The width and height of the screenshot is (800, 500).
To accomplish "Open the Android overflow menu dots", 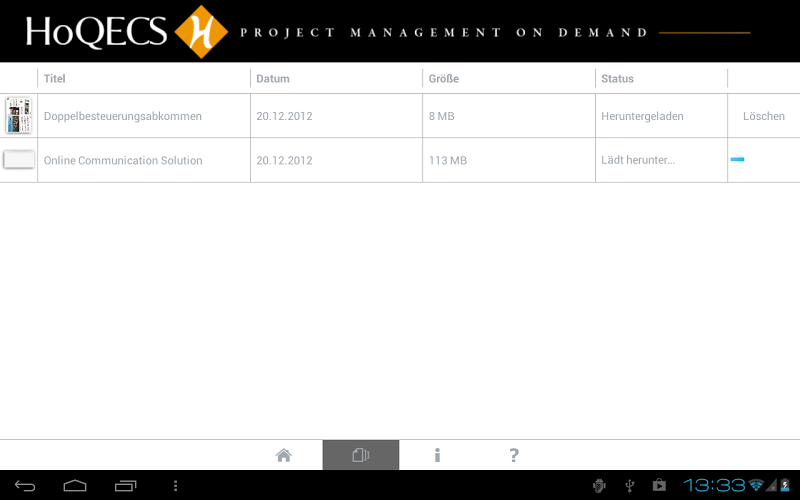I will [176, 486].
